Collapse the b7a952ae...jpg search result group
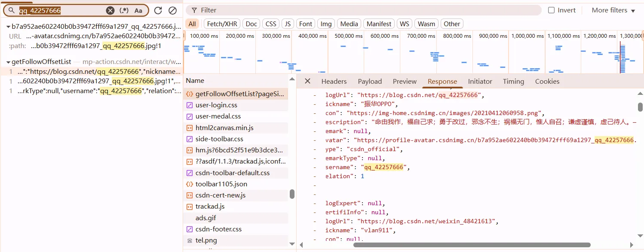644x252 pixels. point(8,27)
